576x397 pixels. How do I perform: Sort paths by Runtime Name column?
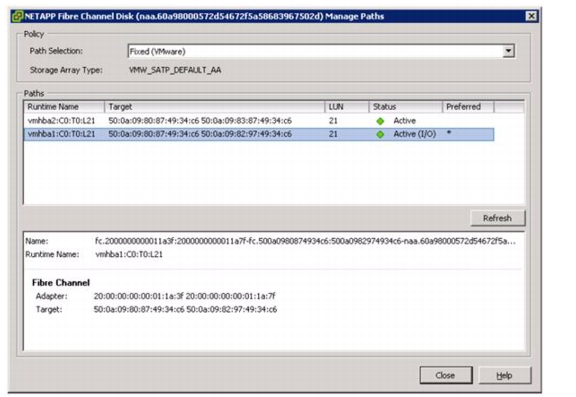tap(64, 107)
